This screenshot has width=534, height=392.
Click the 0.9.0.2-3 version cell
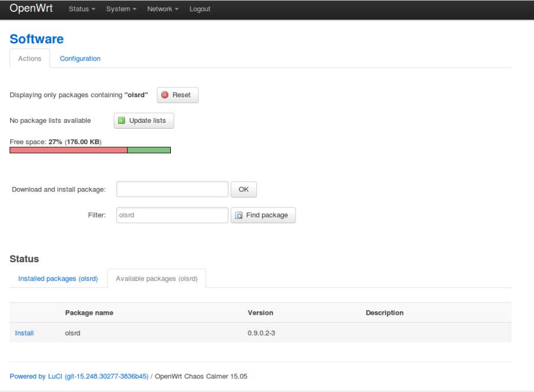[x=261, y=333]
